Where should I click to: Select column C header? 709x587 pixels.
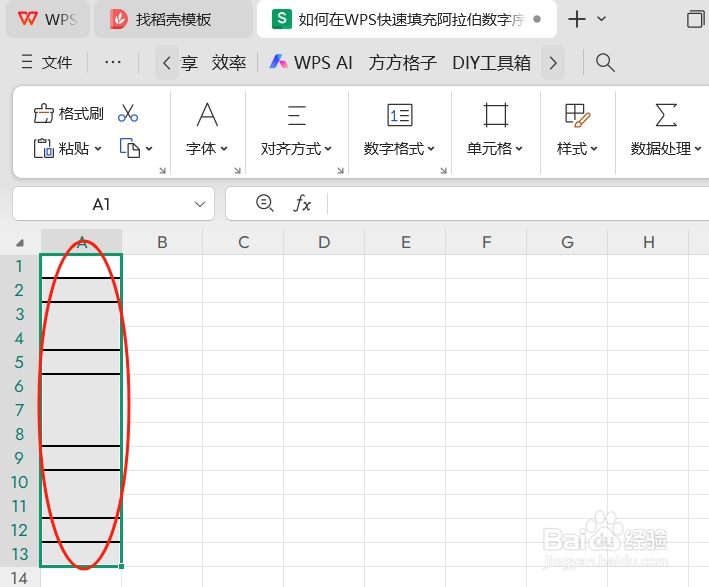click(243, 242)
